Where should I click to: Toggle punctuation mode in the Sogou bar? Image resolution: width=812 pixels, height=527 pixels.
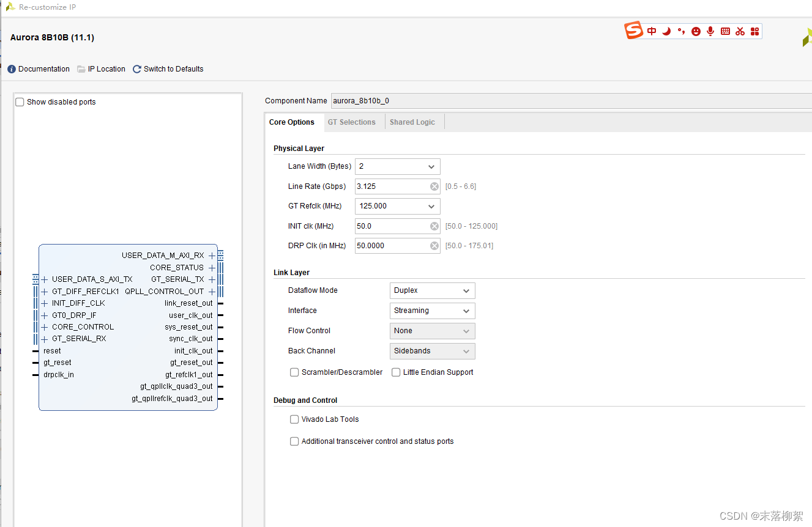pyautogui.click(x=681, y=31)
